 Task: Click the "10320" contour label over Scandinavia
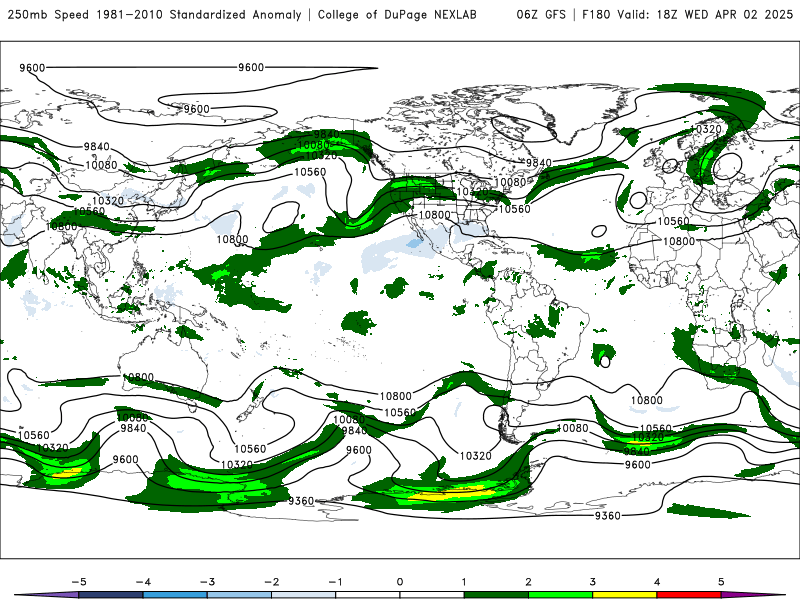pos(706,129)
